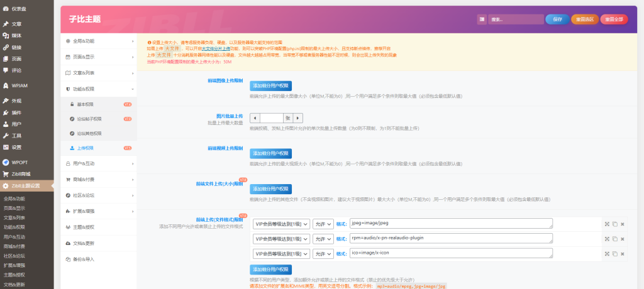Click the 重置全部 button
The width and height of the screenshot is (644, 289).
coord(614,19)
